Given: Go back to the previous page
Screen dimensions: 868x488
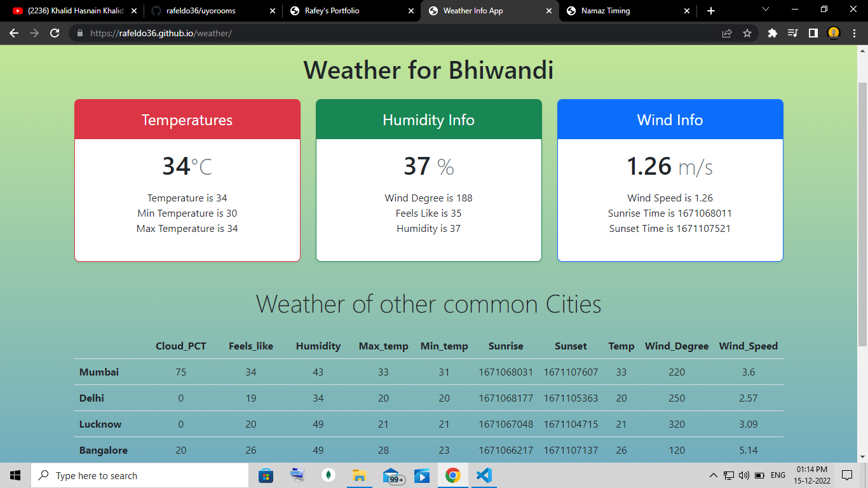Looking at the screenshot, I should (14, 33).
